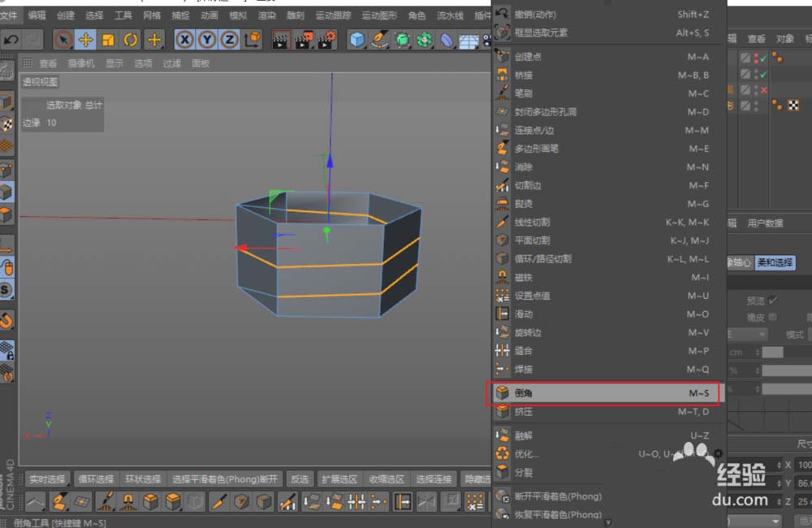The height and width of the screenshot is (528, 812).
Task: Click the 环状选择 button
Action: [x=143, y=479]
